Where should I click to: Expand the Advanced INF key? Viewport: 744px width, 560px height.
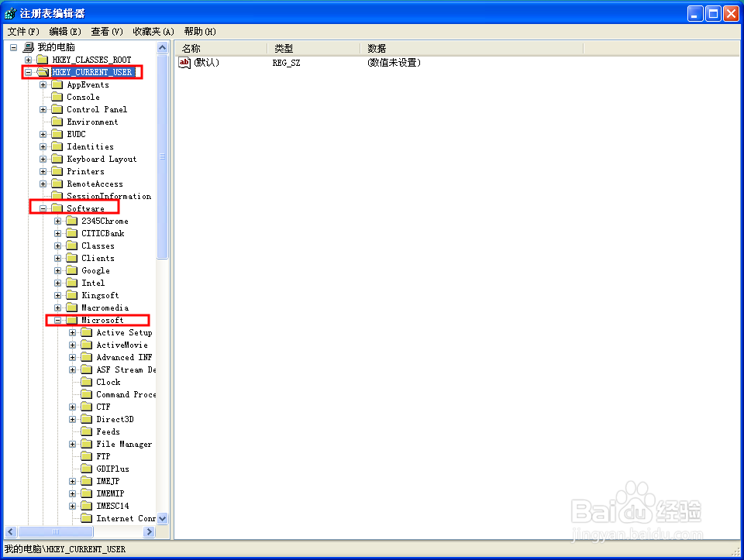pos(73,358)
